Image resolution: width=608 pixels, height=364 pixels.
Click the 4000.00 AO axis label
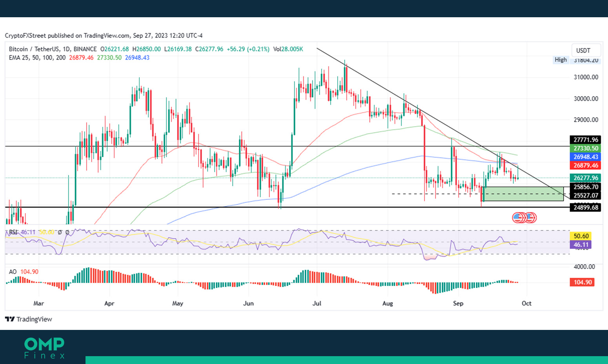coord(584,267)
